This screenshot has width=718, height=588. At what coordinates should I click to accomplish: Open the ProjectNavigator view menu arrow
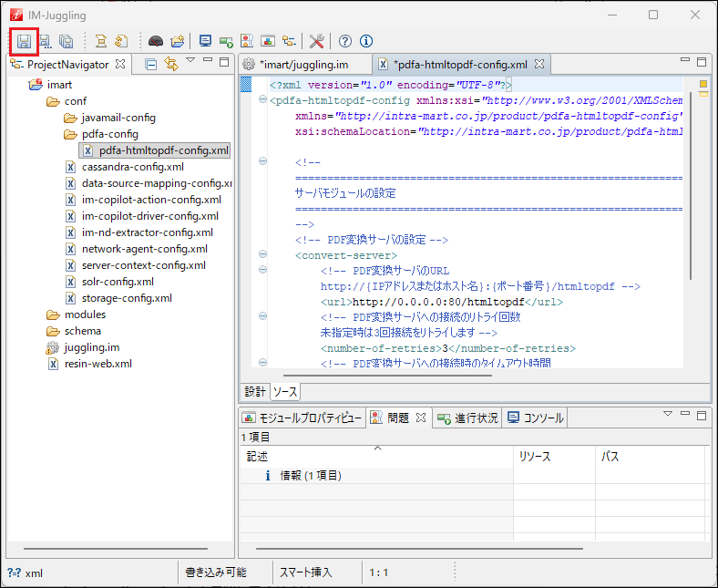click(190, 62)
